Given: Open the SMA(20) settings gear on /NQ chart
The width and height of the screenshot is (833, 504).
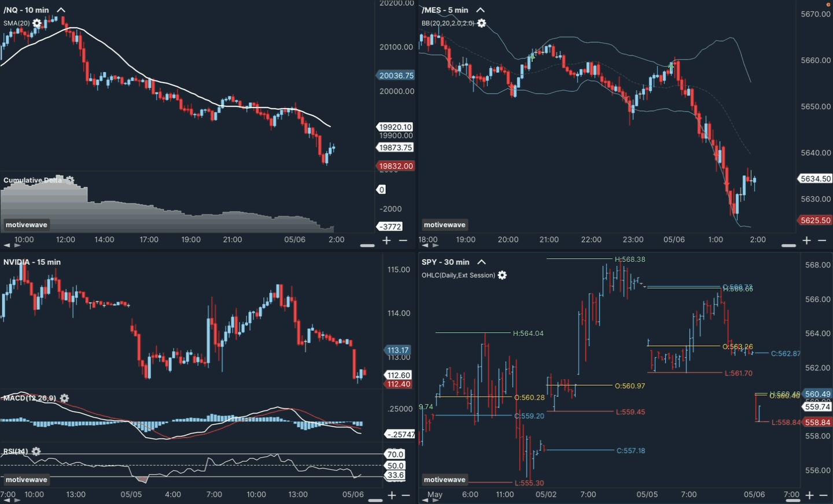Looking at the screenshot, I should click(36, 23).
